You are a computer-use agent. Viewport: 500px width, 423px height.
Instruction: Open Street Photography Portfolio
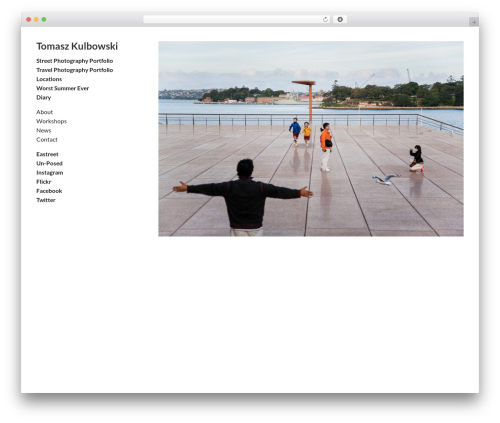tap(75, 61)
